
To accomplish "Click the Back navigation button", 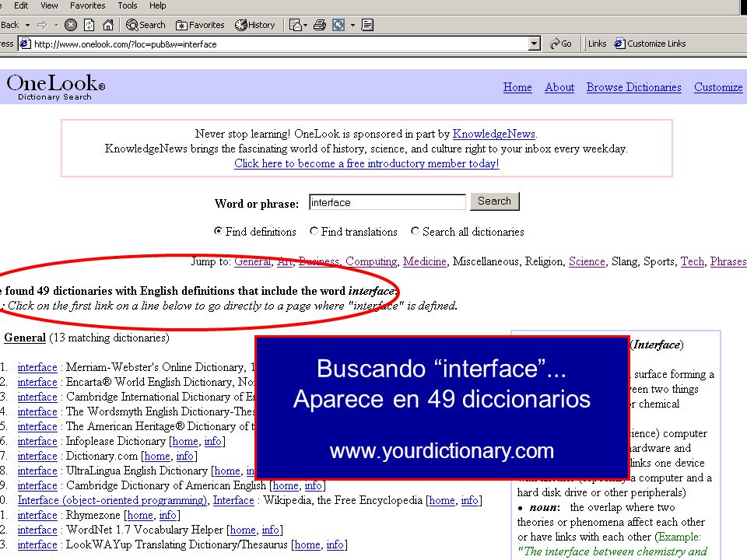I will point(9,25).
